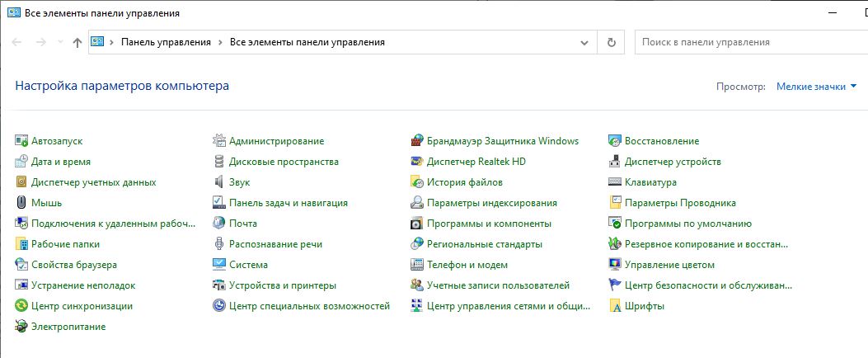
Task: Select the Панель управления breadcrumb item
Action: click(166, 42)
